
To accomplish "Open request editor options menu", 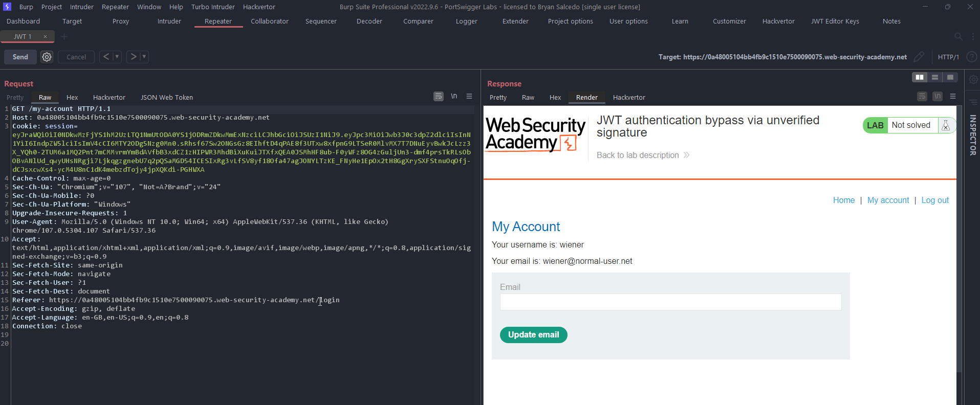I will [x=469, y=97].
